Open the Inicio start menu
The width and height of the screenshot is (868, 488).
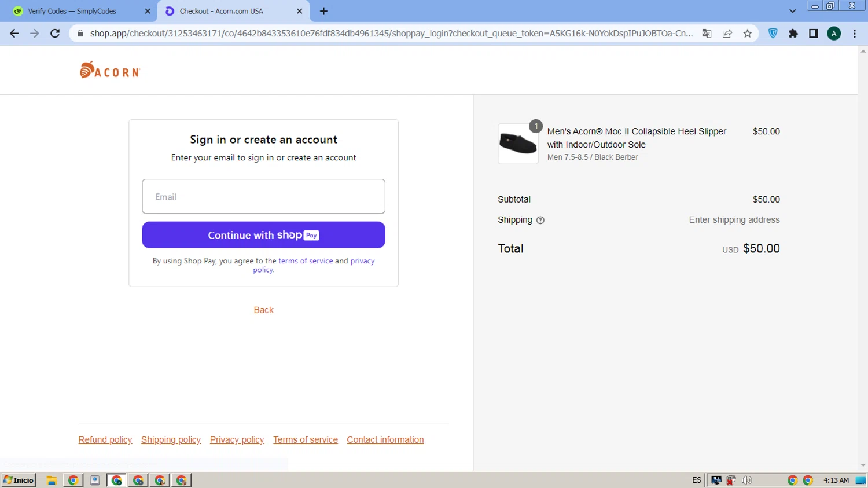pos(19,480)
